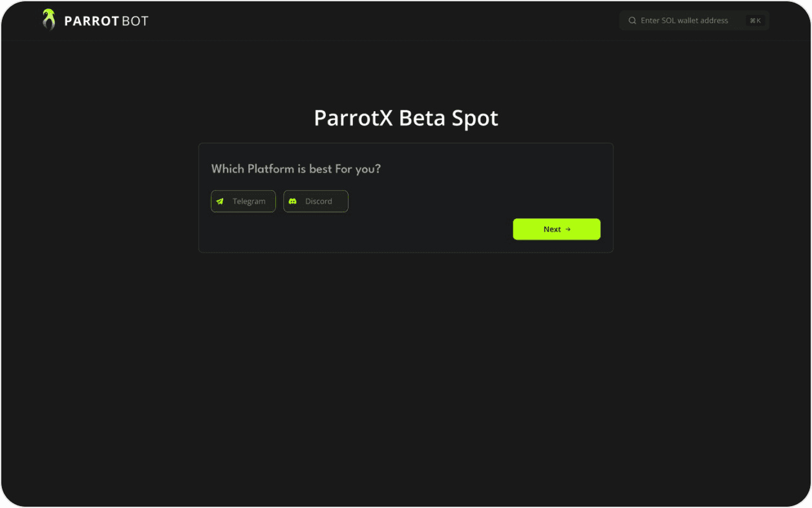Open the PARROT BOT home link
Viewport: 812px width, 508px height.
pos(95,20)
